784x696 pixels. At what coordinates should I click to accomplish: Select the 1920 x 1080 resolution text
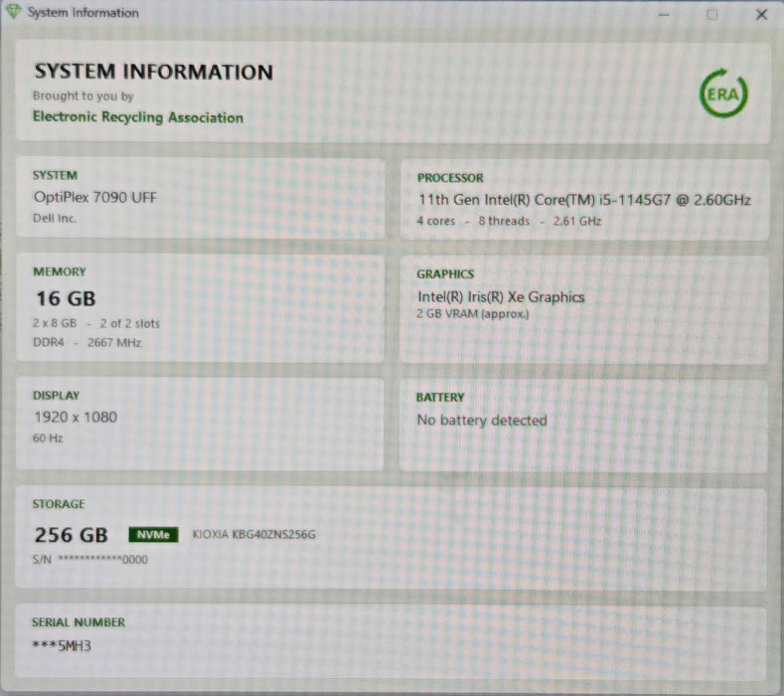tap(76, 417)
